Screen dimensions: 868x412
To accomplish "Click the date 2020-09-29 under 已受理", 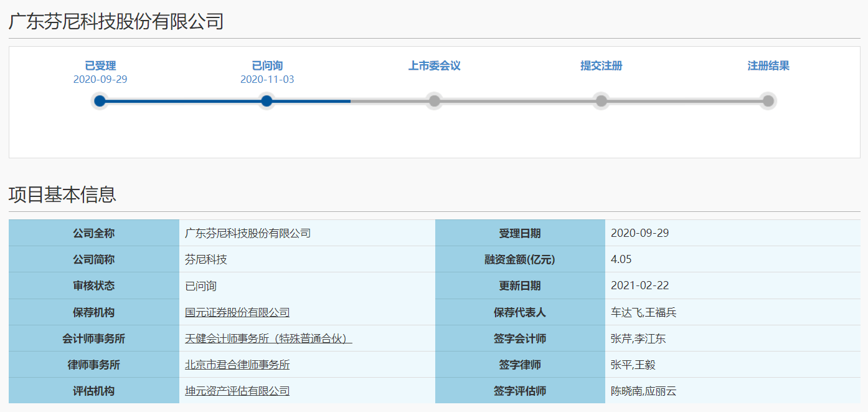I will (x=100, y=79).
